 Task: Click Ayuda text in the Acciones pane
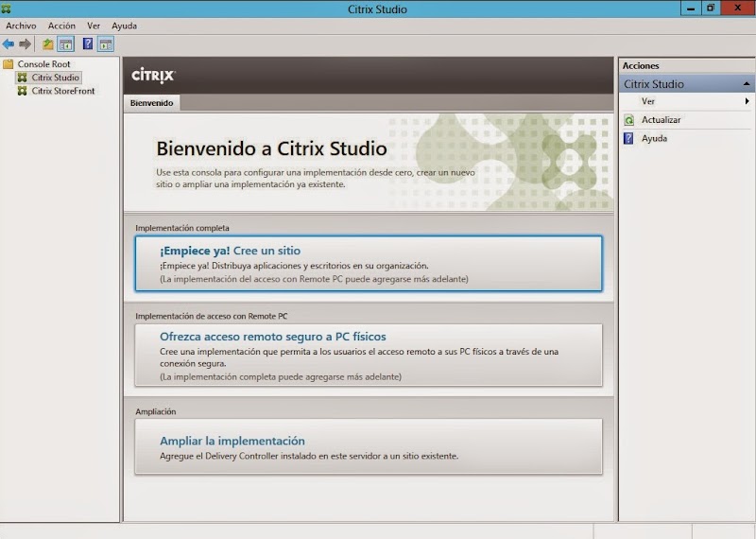(654, 138)
